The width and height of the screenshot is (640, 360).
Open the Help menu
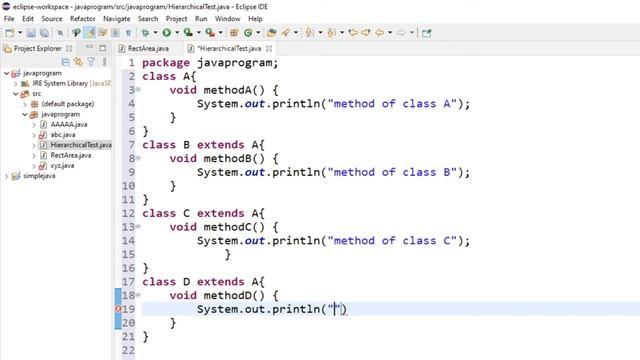tap(255, 19)
